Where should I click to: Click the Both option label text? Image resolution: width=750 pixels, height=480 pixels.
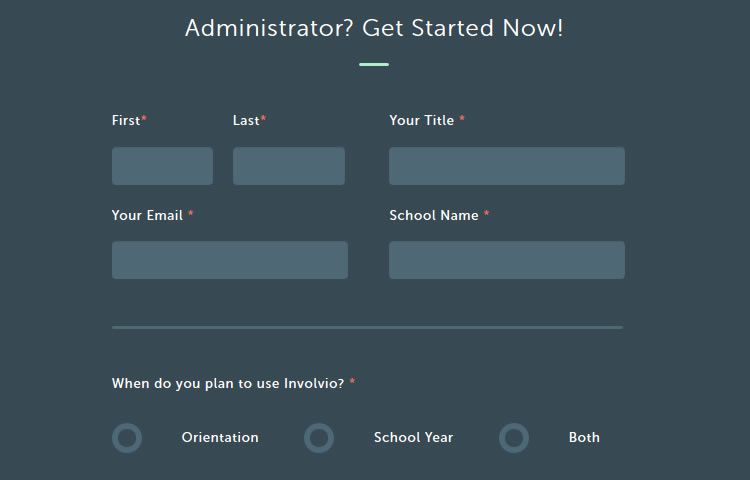tap(584, 438)
